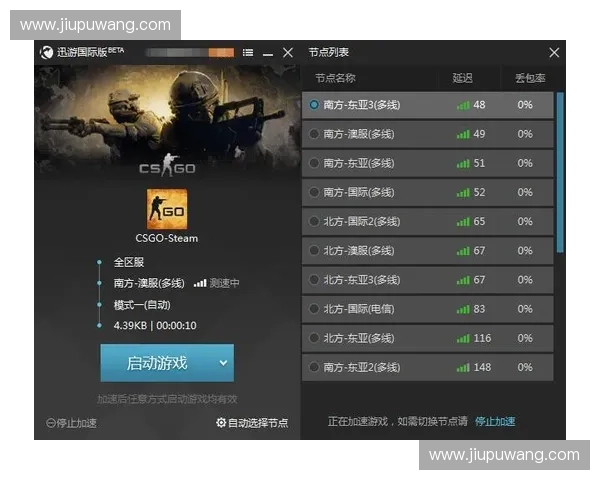Click latency value 48
This screenshot has height=480, width=600.
479,105
